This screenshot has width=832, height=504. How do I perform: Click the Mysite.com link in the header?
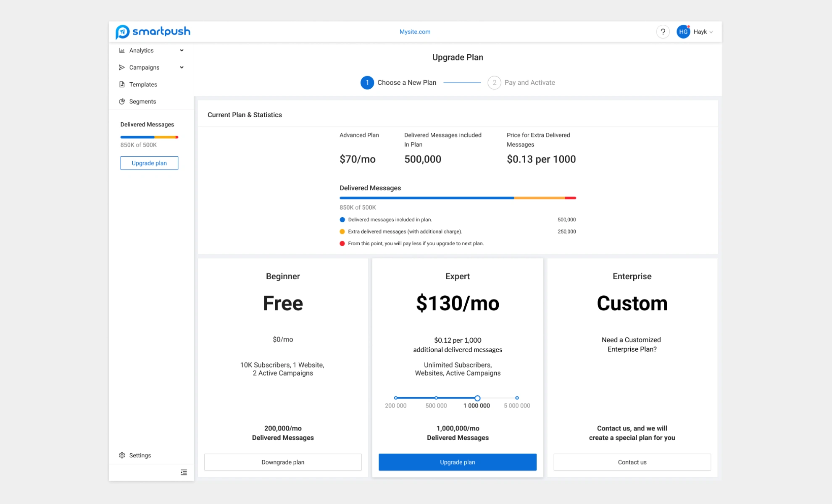point(415,31)
